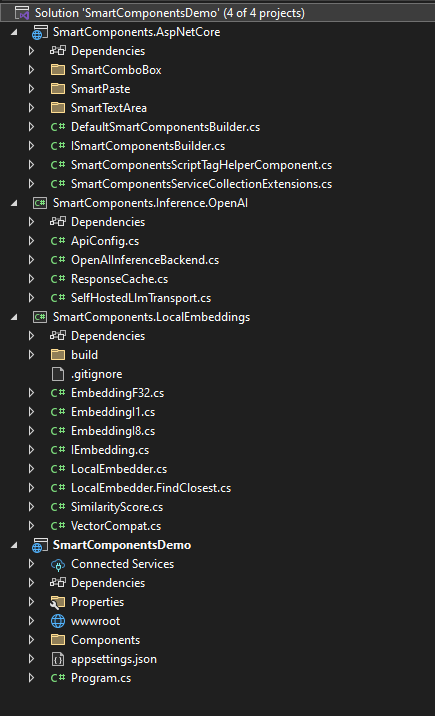Select SimilarityScore.cs file
435x716 pixels.
pyautogui.click(x=117, y=507)
